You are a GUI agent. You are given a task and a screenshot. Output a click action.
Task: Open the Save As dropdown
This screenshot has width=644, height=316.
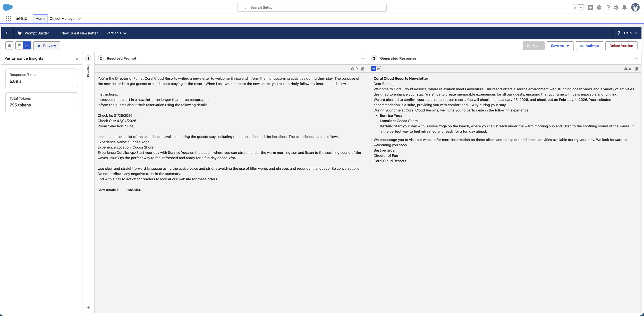(560, 46)
